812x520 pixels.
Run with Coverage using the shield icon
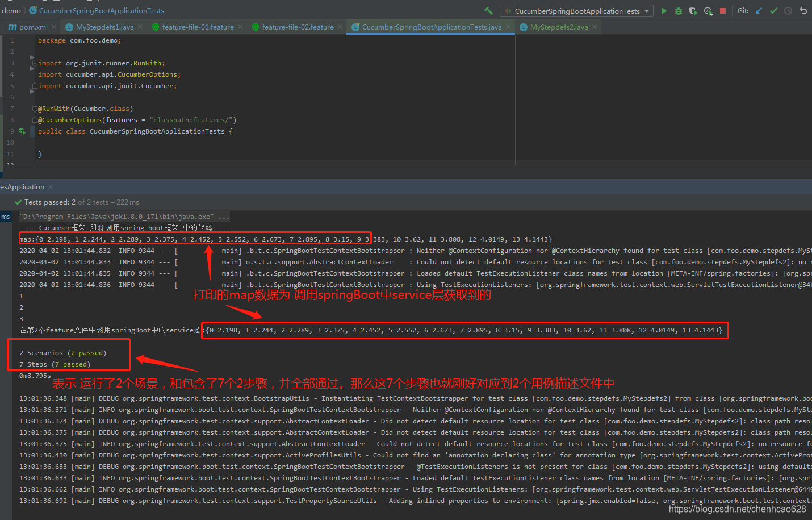(x=693, y=11)
